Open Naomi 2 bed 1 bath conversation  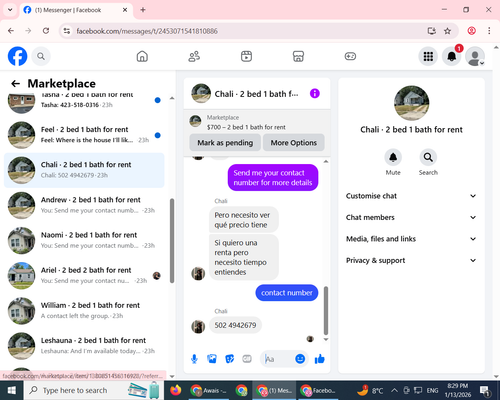(x=84, y=240)
